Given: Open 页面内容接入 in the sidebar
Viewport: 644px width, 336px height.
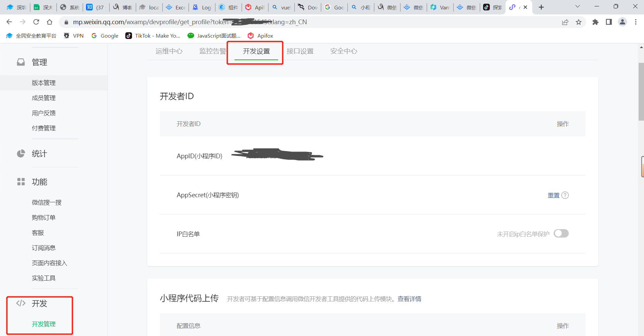Looking at the screenshot, I should [x=49, y=263].
